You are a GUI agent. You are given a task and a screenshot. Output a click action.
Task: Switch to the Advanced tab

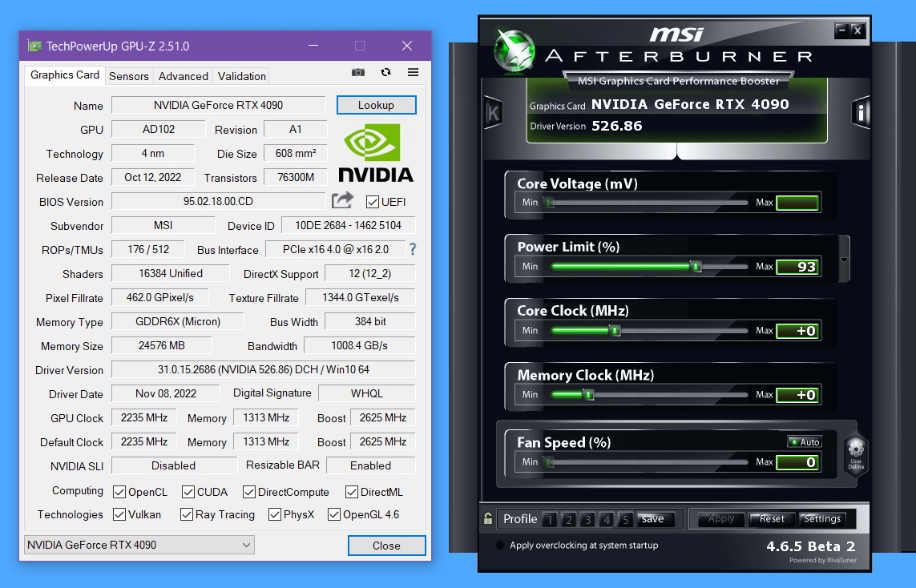pos(184,76)
